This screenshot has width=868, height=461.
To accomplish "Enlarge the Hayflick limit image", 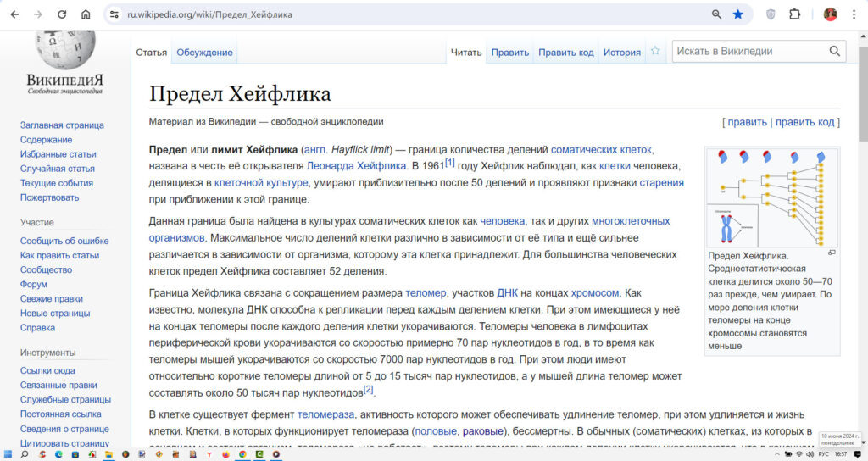I will [832, 253].
